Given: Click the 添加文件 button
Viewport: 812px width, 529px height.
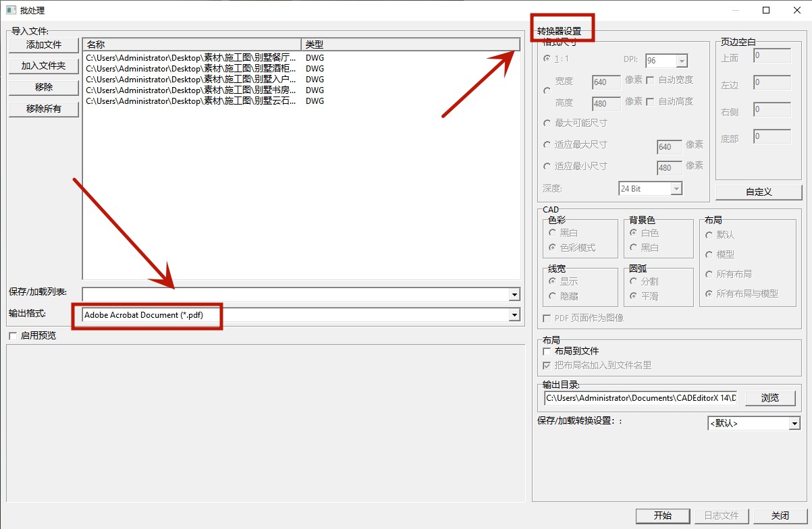Looking at the screenshot, I should click(44, 45).
